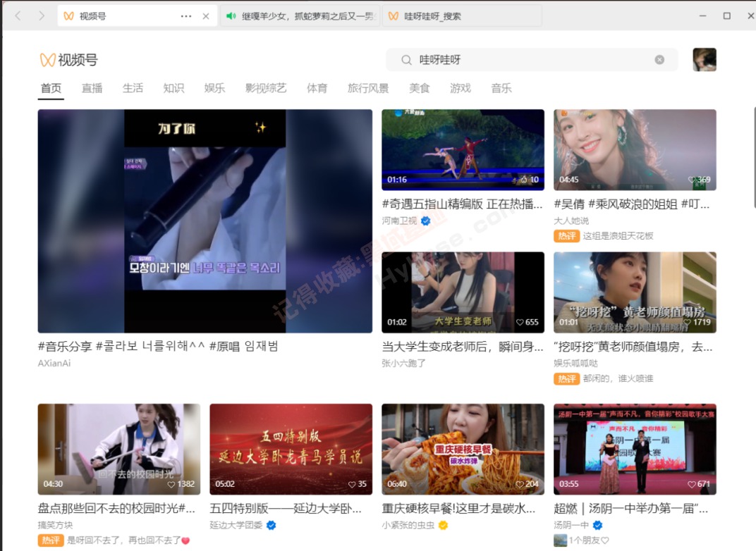Play the 奇遇五指山 dance video thumbnail

pyautogui.click(x=463, y=150)
